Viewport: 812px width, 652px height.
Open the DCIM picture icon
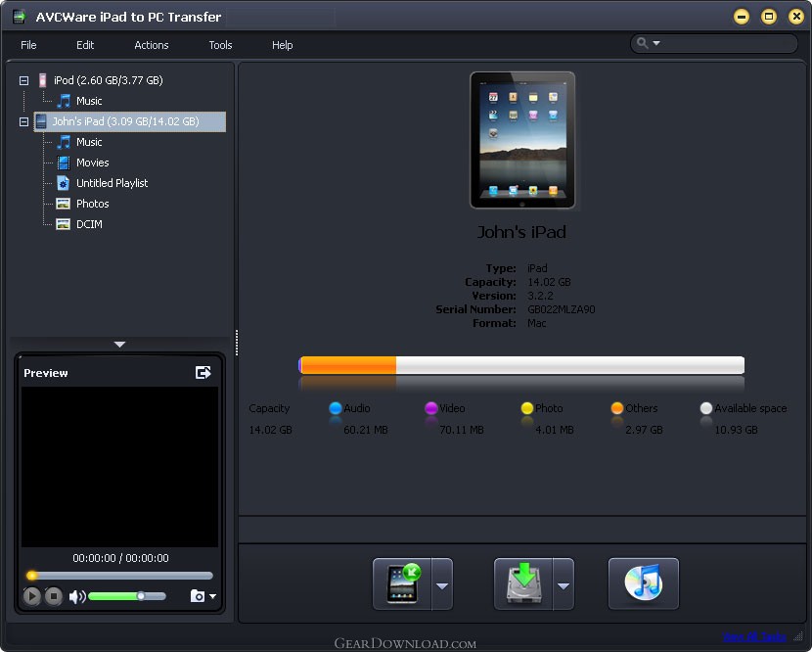tap(64, 224)
